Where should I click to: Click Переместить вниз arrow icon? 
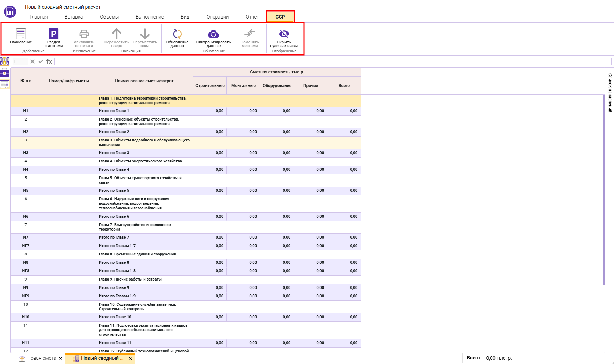point(145,34)
